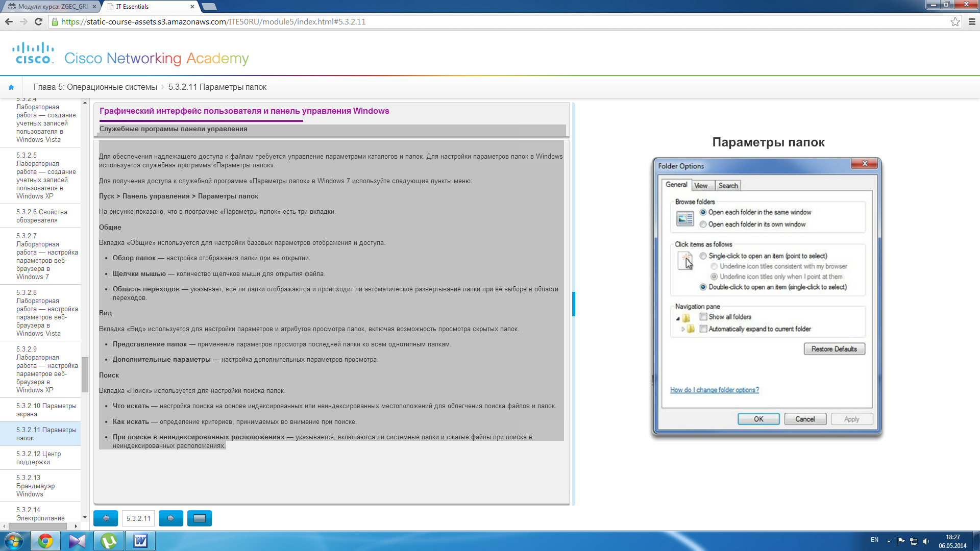
Task: Open How do I change folder options link
Action: pyautogui.click(x=715, y=390)
